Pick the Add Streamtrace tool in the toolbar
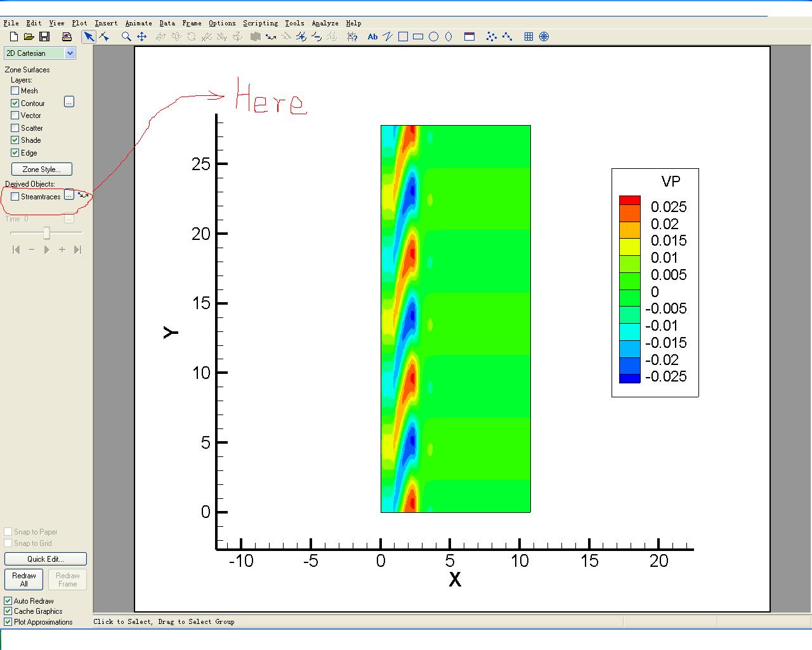This screenshot has height=650, width=812. (x=272, y=36)
